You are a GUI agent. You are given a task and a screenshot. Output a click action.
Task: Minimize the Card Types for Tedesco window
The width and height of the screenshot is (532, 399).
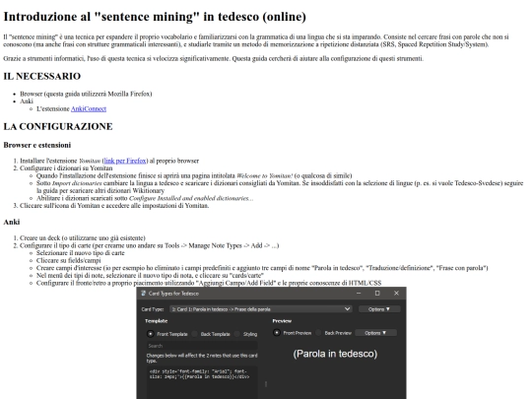[359, 294]
